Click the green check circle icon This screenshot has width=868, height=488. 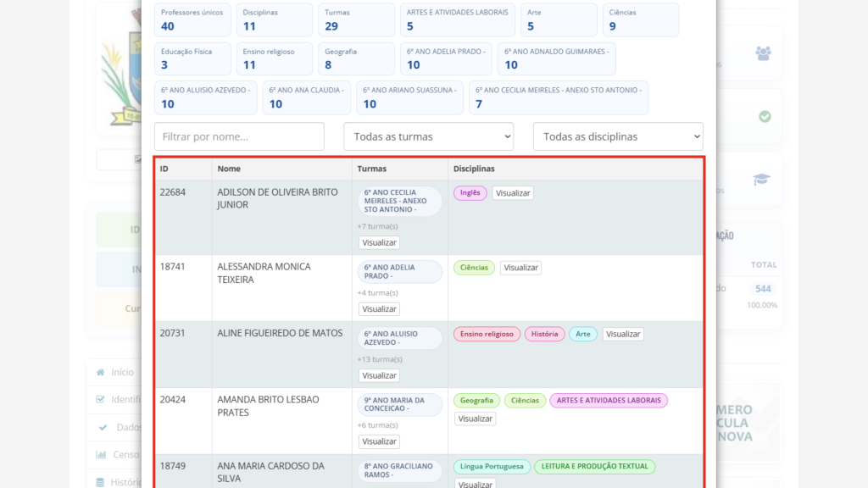(x=765, y=116)
